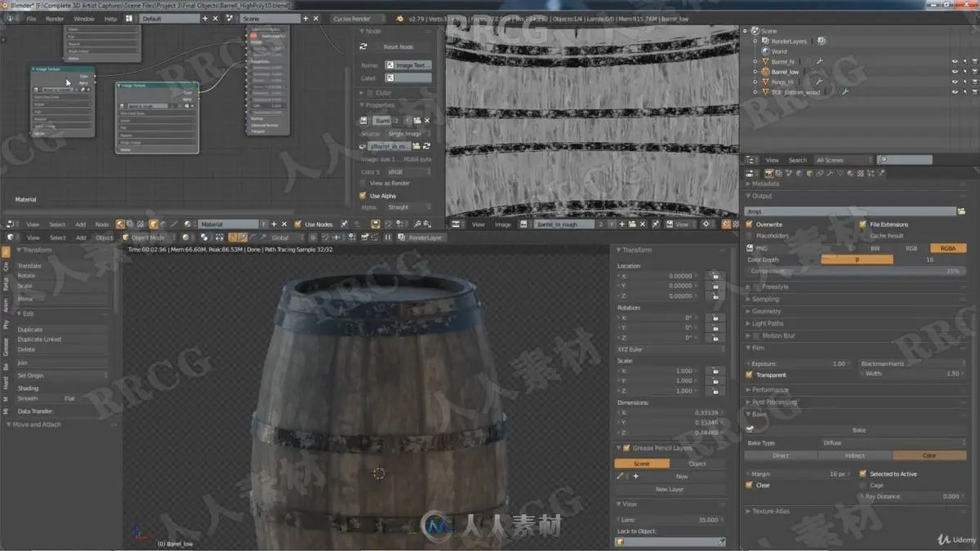Toggle the Use Nodes checkbox
The width and height of the screenshot is (980, 551).
298,224
